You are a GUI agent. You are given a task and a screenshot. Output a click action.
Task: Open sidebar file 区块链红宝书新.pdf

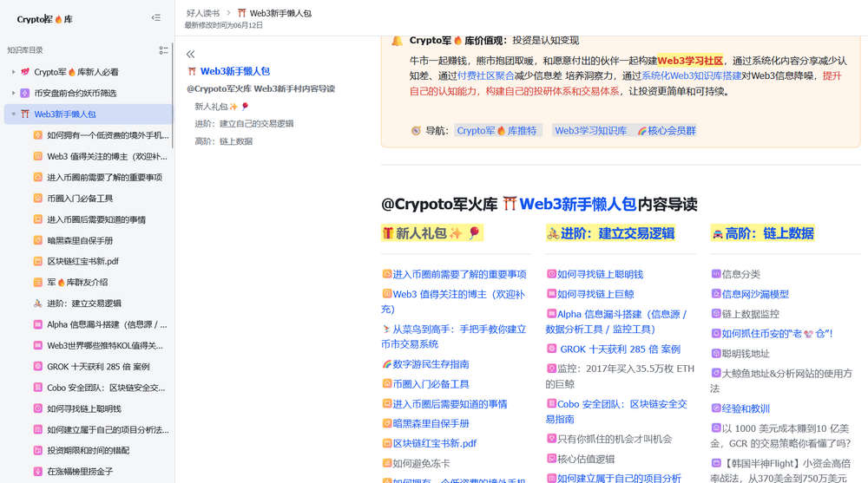point(83,261)
